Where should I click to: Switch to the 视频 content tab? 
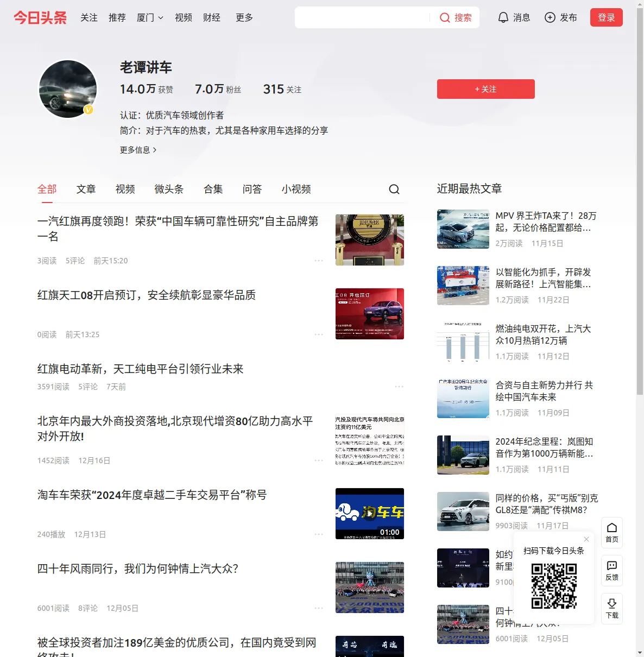coord(125,189)
